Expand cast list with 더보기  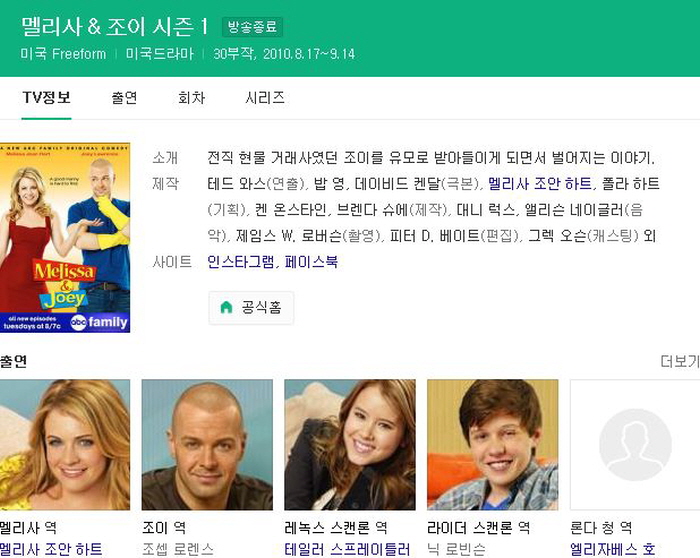click(x=680, y=361)
